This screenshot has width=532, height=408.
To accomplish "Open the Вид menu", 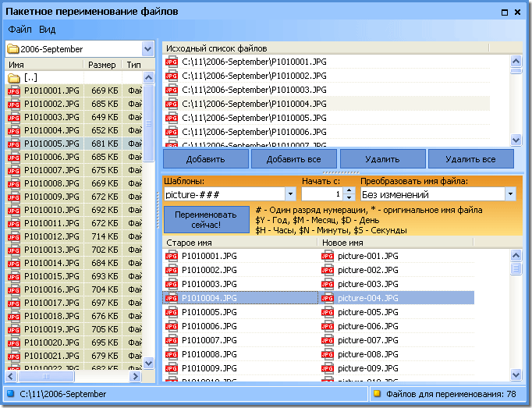I will (x=47, y=30).
